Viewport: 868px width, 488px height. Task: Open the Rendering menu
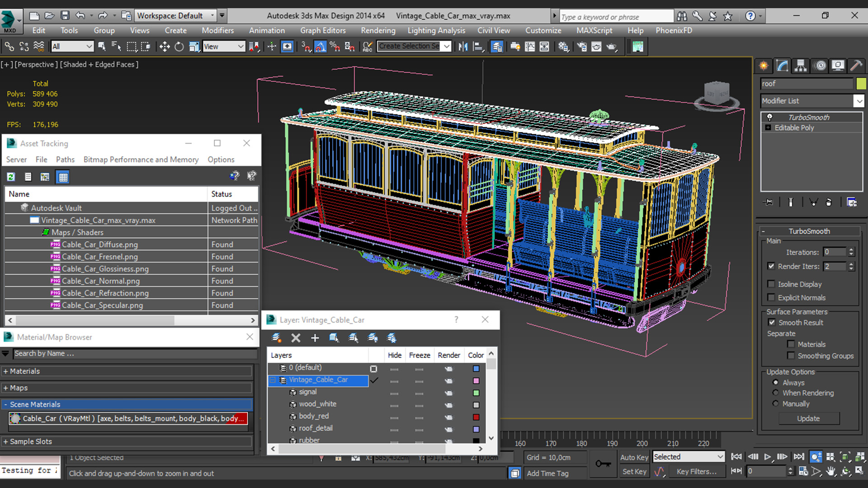(x=378, y=31)
